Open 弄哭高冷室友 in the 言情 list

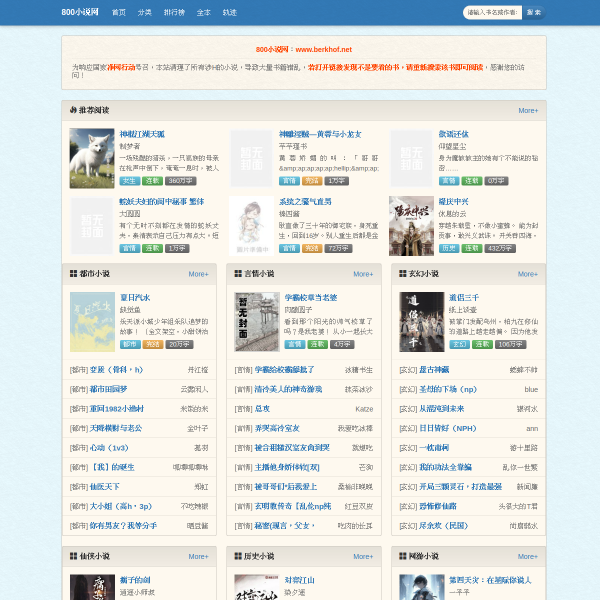pos(277,428)
